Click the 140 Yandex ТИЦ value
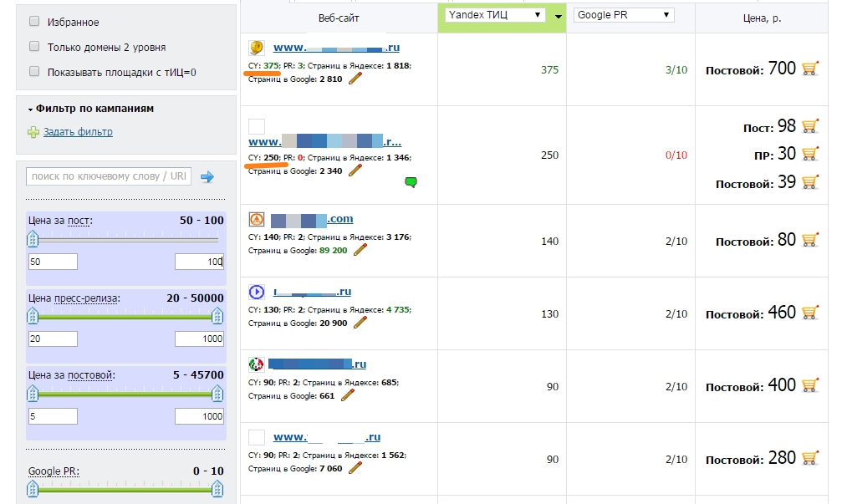The image size is (847, 504). coord(549,242)
